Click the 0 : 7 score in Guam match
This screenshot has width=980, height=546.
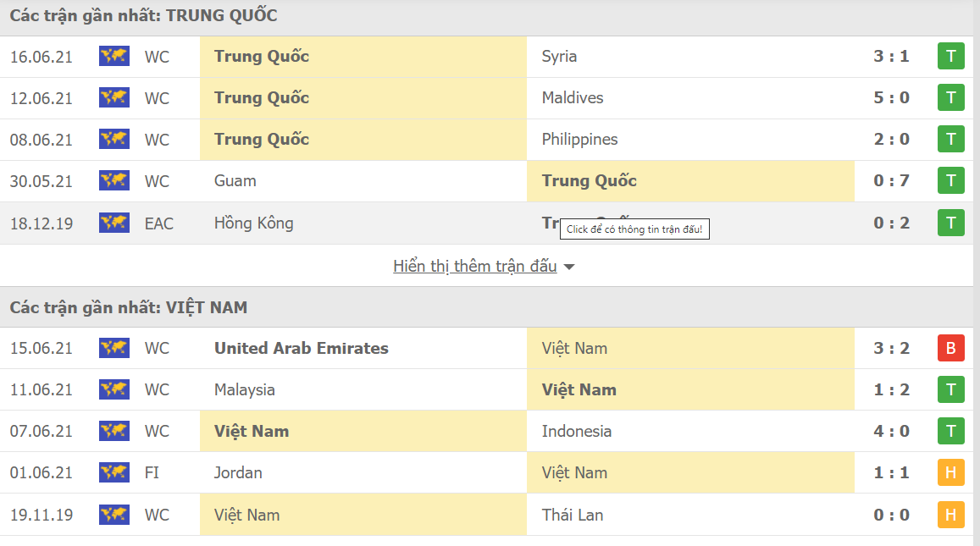click(x=891, y=181)
